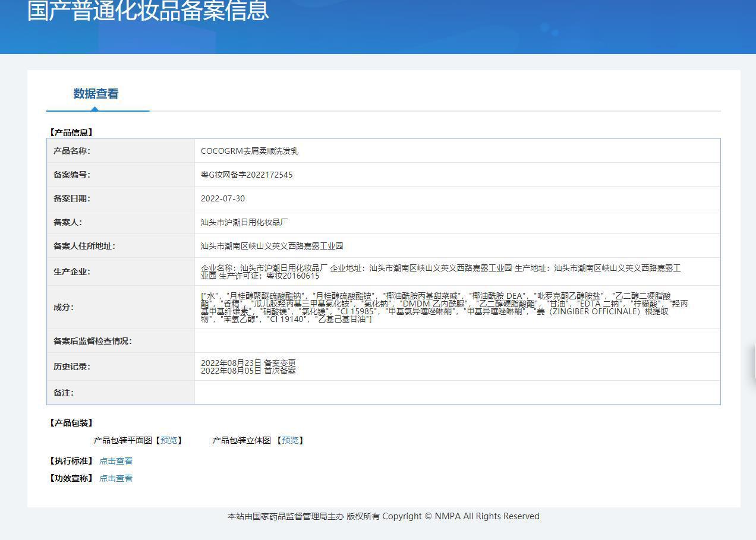The height and width of the screenshot is (540, 756).
Task: Click the 成分 ingredients list text
Action: (440, 307)
